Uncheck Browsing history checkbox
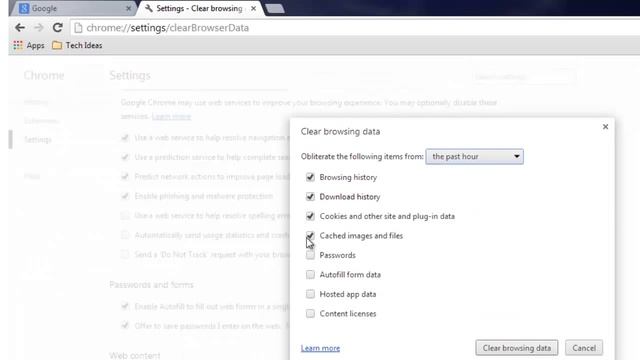 (x=310, y=177)
